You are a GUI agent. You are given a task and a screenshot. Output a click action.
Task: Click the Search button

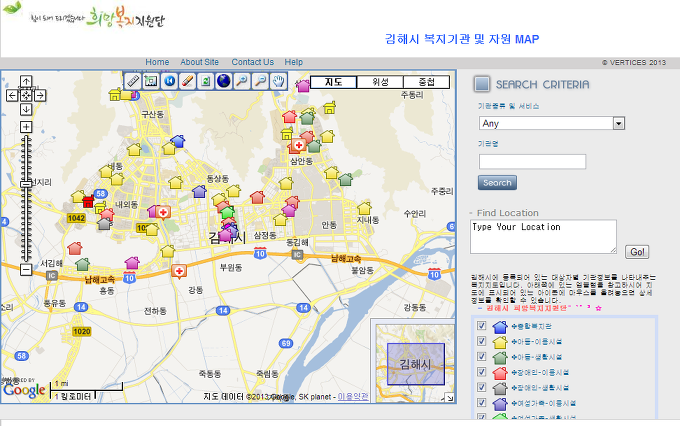click(497, 183)
